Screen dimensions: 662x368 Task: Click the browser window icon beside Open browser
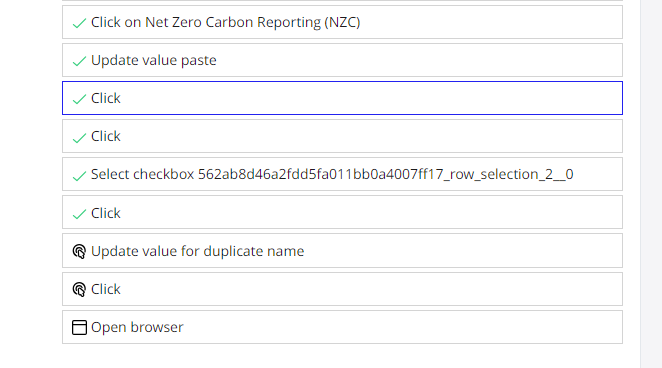tap(79, 327)
